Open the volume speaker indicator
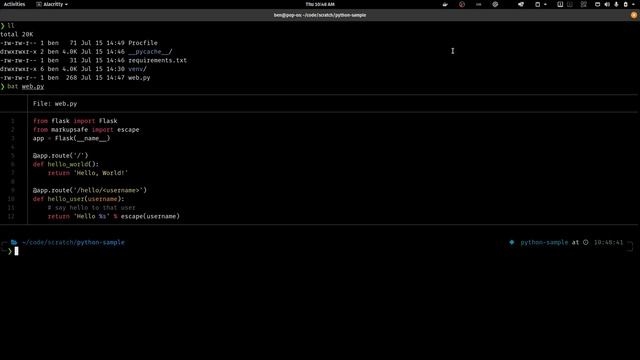 [607, 4]
